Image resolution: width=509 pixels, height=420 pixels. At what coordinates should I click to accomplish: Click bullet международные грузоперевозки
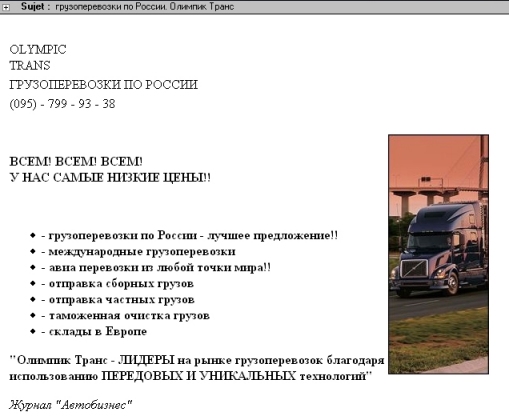tap(138, 251)
